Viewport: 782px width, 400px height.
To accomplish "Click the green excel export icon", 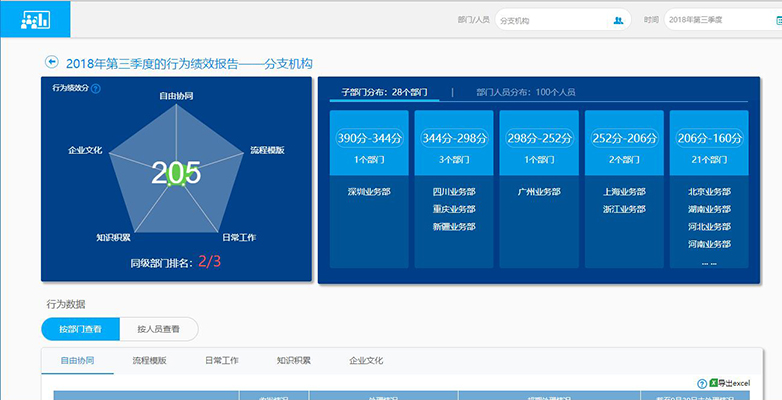I will [714, 384].
